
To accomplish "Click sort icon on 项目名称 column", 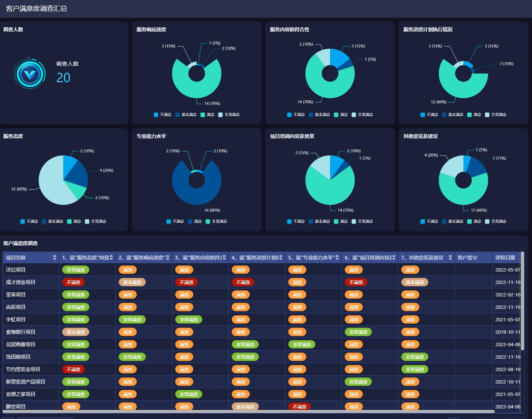I will pos(55,258).
